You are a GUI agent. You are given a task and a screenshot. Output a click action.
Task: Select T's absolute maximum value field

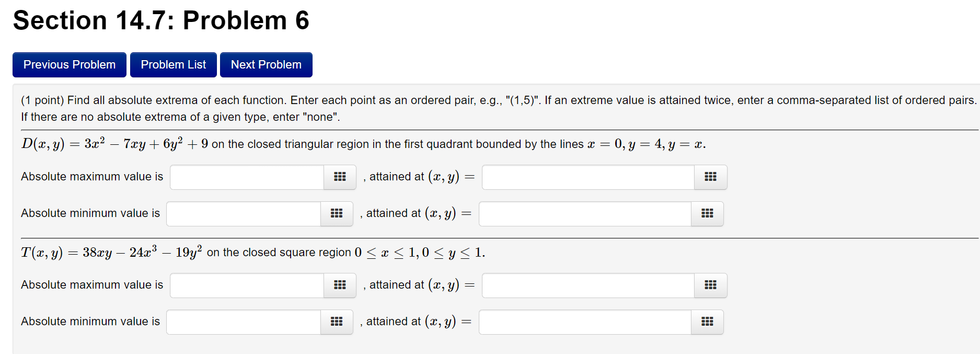pos(246,286)
